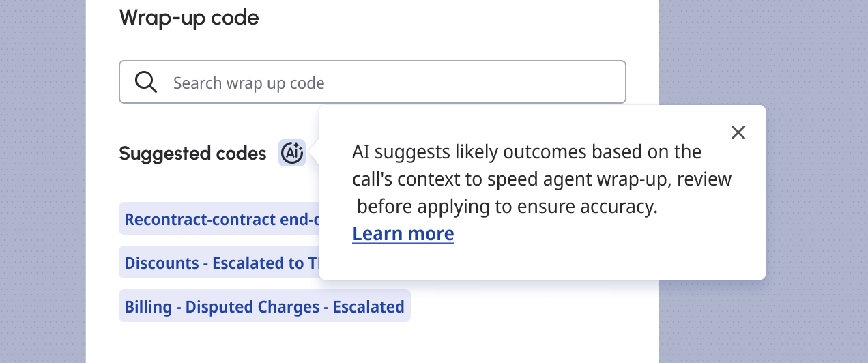The height and width of the screenshot is (363, 868).
Task: Click the word "Billing" in the third code chip
Action: [147, 306]
